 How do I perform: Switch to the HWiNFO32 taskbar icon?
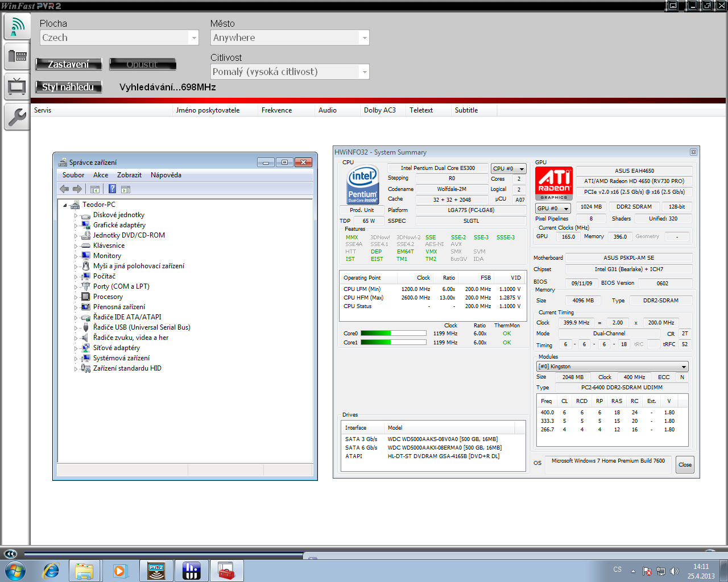[191, 571]
